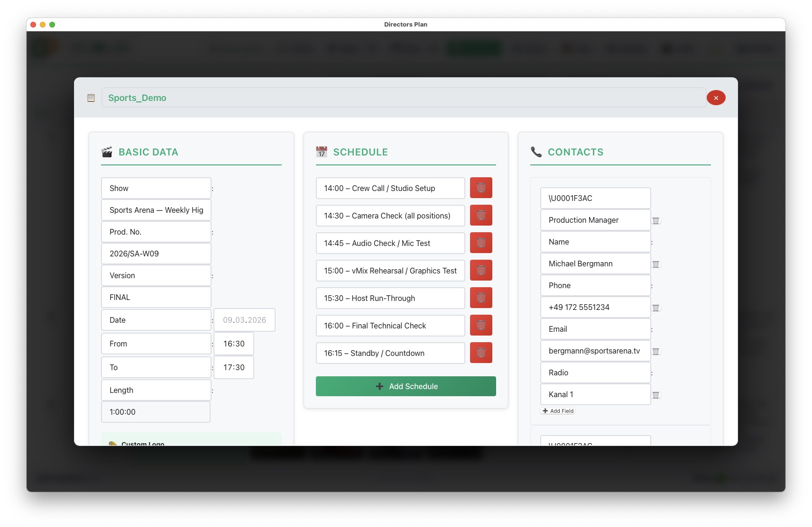
Task: Remove the Host Run-Through schedule entry
Action: tap(481, 298)
